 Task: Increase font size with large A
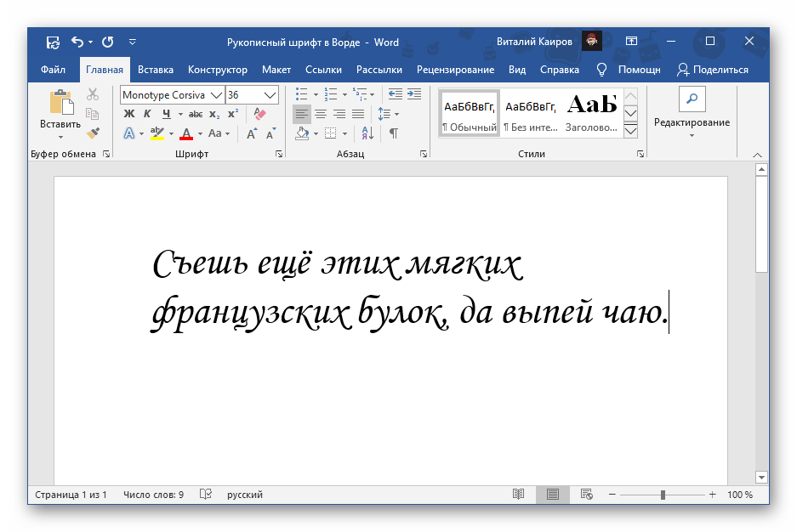tap(251, 133)
